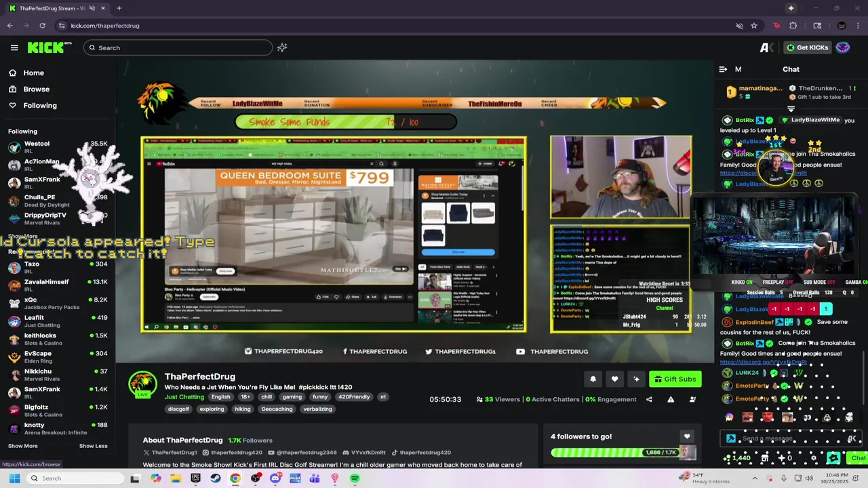Reload the page in Chrome
The height and width of the screenshot is (488, 868).
click(x=42, y=26)
